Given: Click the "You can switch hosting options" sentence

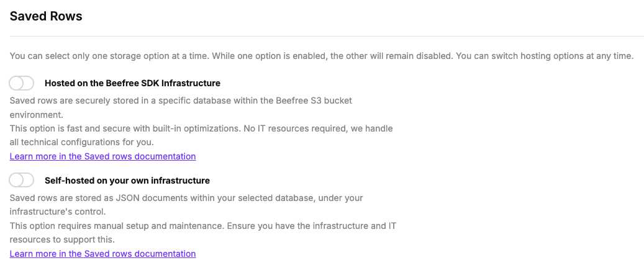Looking at the screenshot, I should pyautogui.click(x=544, y=56).
